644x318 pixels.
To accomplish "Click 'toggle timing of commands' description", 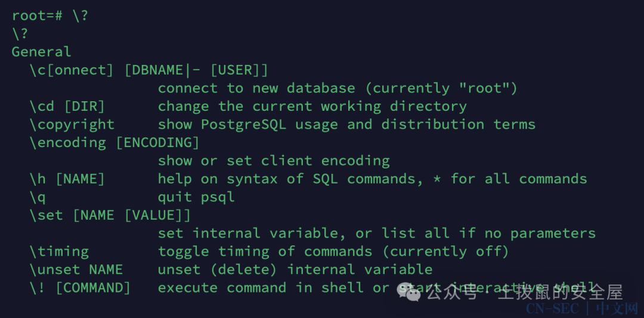I will click(265, 251).
